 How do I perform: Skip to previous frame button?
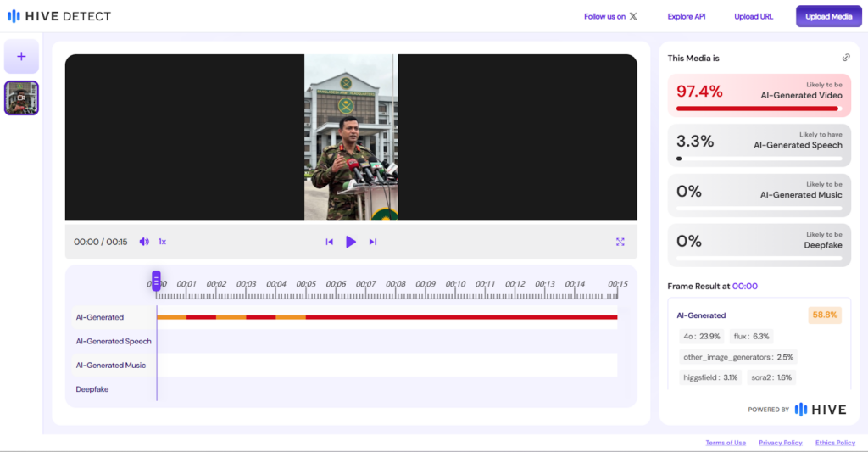(x=330, y=242)
